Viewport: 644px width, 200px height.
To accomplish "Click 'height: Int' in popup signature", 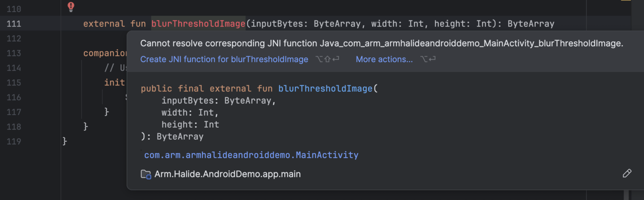I will pyautogui.click(x=190, y=125).
